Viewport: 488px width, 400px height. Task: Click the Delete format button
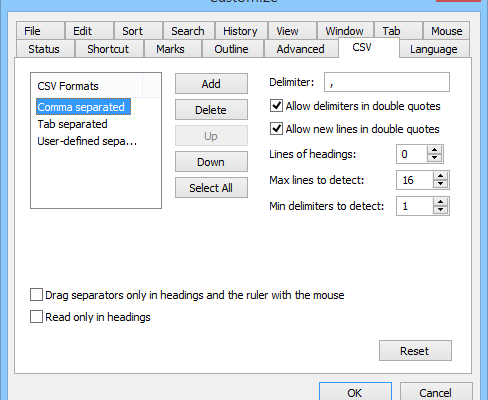[211, 110]
